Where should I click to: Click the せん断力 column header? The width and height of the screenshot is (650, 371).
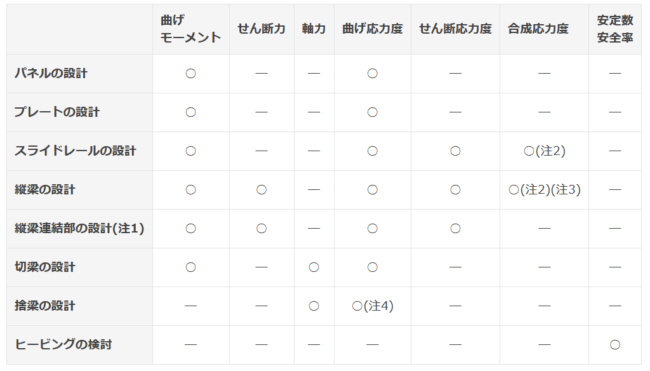tap(262, 29)
